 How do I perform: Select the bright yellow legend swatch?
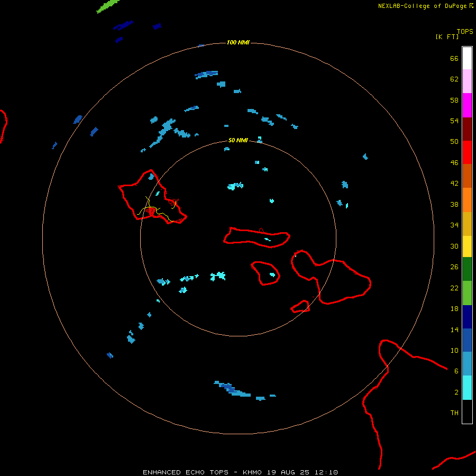[467, 246]
